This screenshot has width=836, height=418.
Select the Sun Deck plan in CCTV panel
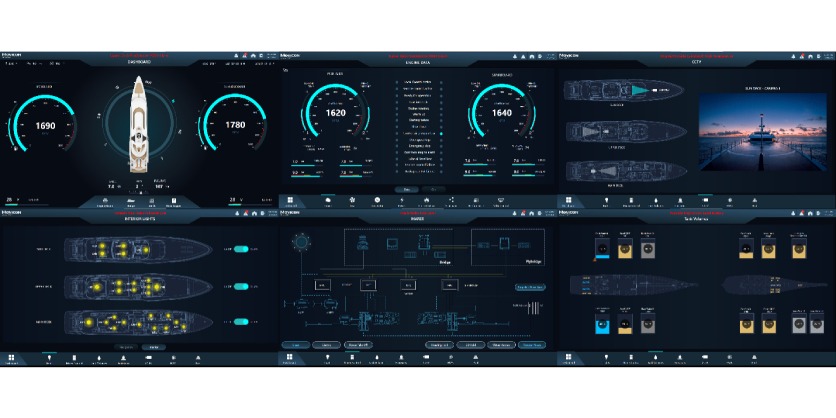coord(624,91)
